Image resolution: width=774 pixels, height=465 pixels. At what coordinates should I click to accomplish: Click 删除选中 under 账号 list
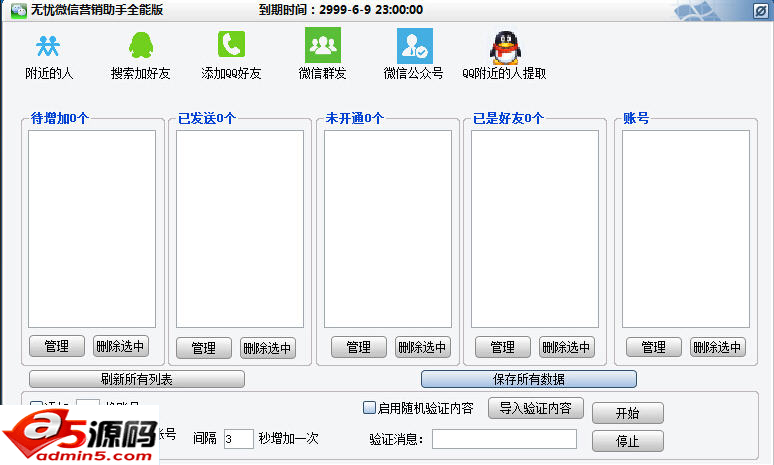(718, 347)
